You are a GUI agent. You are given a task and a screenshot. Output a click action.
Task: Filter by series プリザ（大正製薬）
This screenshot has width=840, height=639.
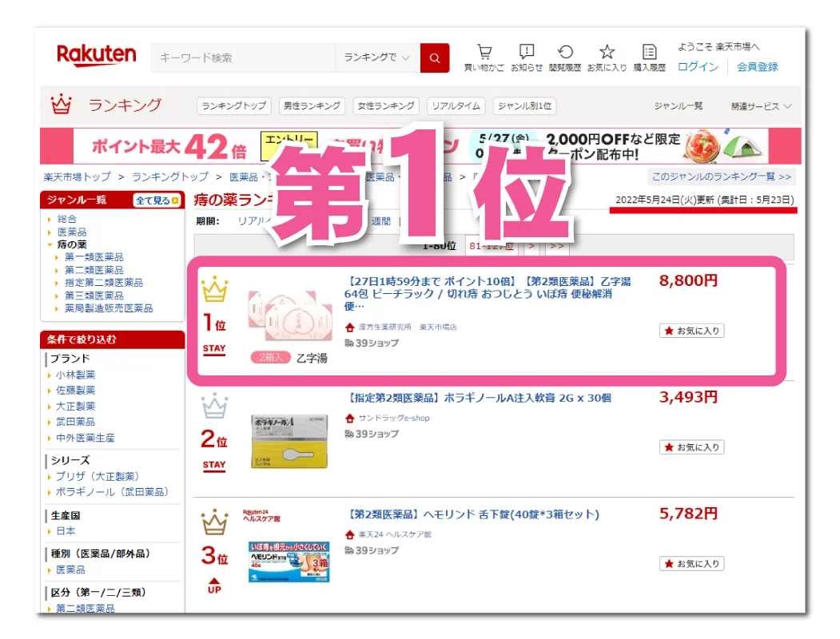pos(98,476)
